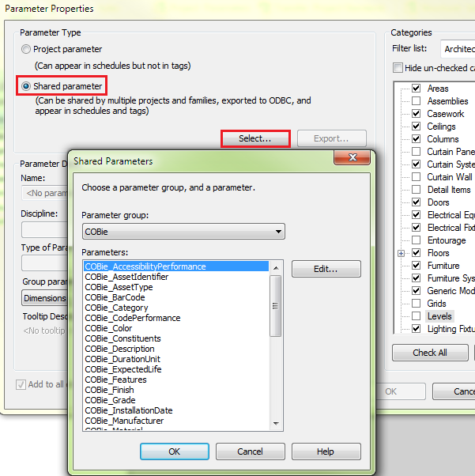The height and width of the screenshot is (476, 475).
Task: Select COBie_AssetIdentifier parameter
Action: (176, 277)
